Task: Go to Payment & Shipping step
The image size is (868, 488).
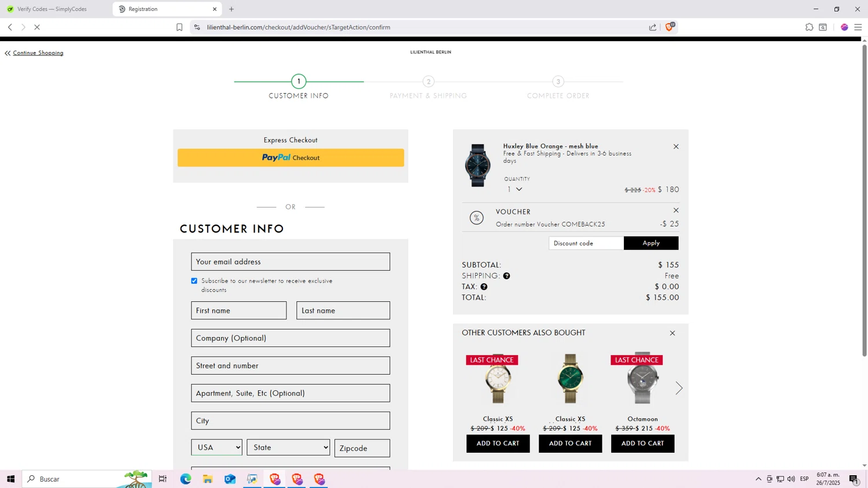Action: 428,88
